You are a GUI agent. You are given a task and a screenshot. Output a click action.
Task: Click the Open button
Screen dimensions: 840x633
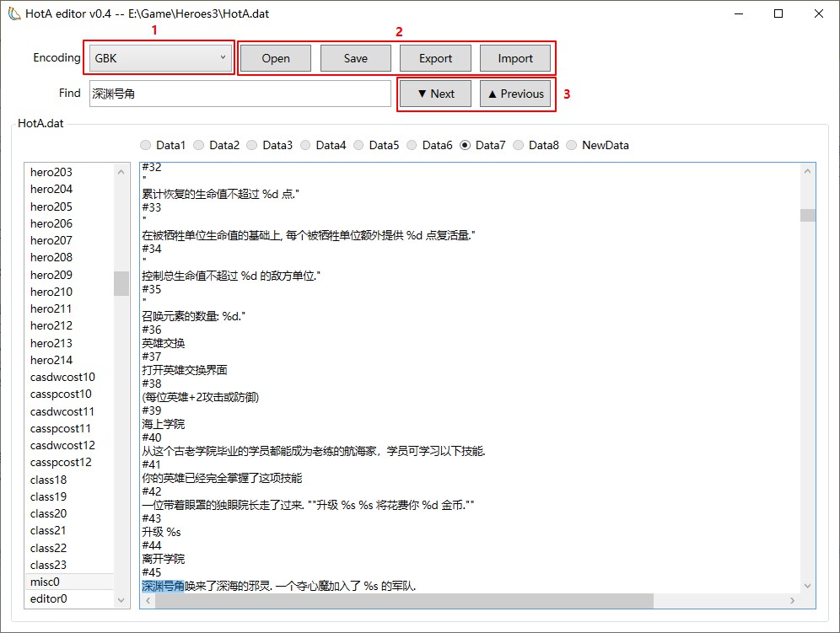click(276, 57)
